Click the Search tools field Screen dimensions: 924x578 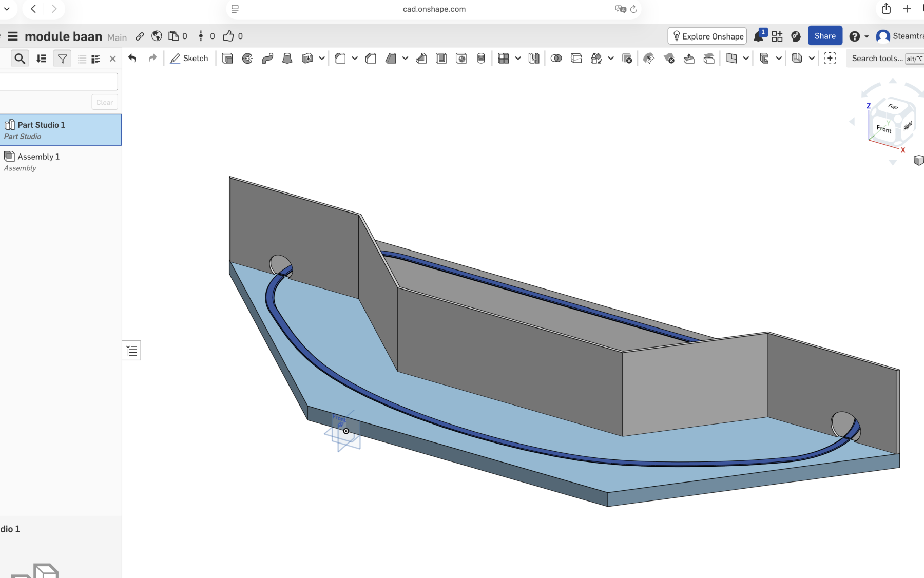877,59
